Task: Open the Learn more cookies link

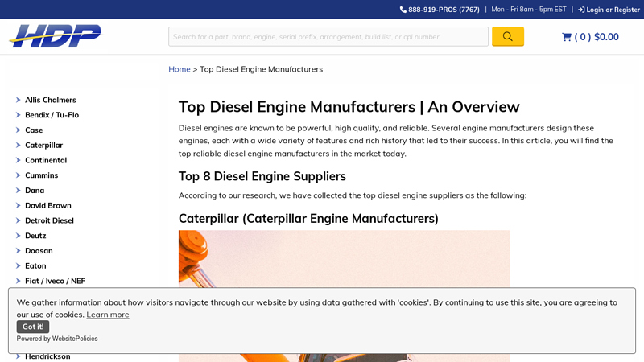Action: tap(108, 315)
